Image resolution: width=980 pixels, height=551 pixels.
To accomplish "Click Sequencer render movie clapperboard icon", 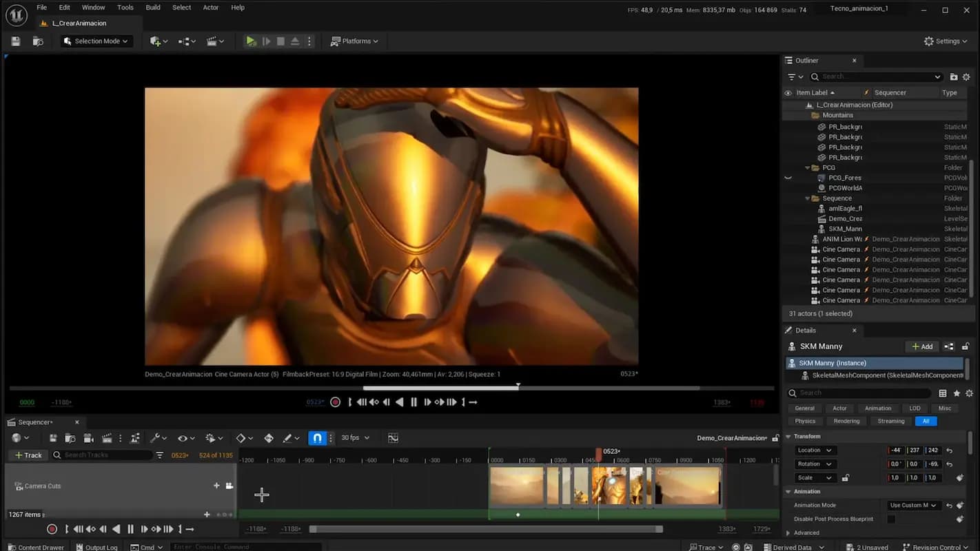I will click(107, 438).
